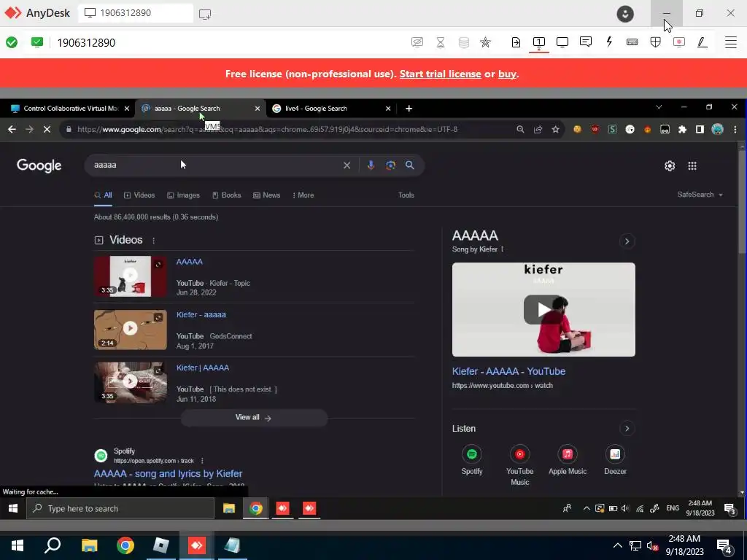Open Spotify result three-dot menu

pyautogui.click(x=202, y=461)
